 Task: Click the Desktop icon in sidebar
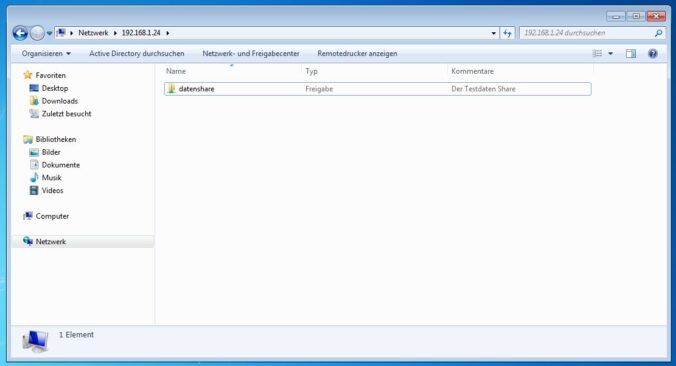(x=34, y=88)
